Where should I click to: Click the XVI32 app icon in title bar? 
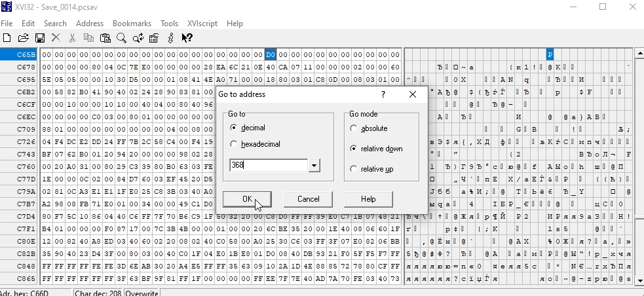pos(6,7)
